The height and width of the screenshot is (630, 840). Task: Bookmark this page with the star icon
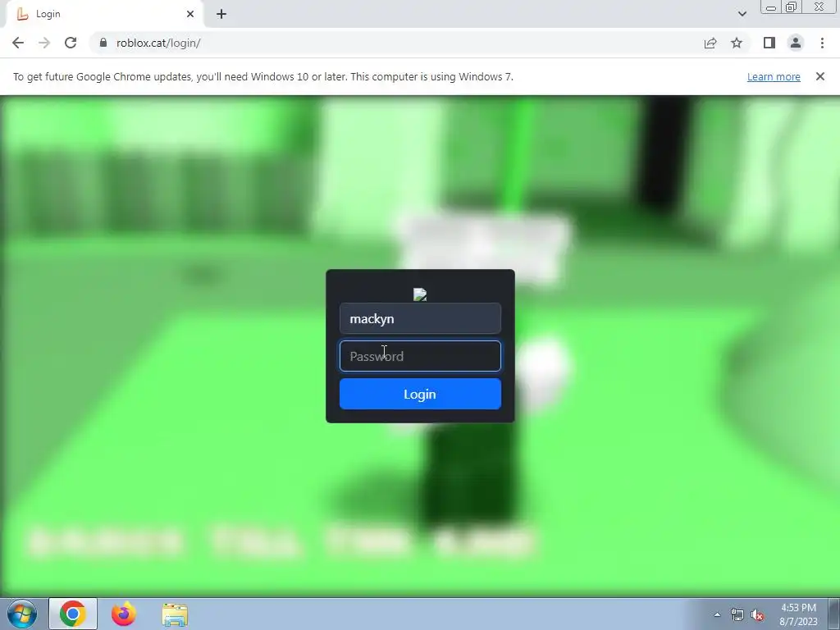pyautogui.click(x=737, y=43)
